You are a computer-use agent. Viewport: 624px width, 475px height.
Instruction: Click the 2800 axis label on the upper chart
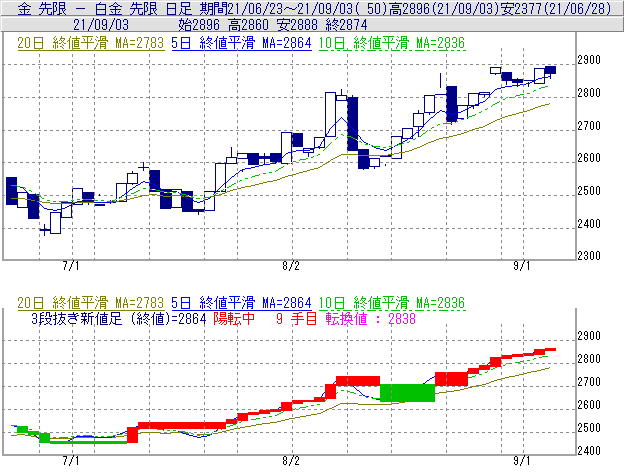(589, 93)
